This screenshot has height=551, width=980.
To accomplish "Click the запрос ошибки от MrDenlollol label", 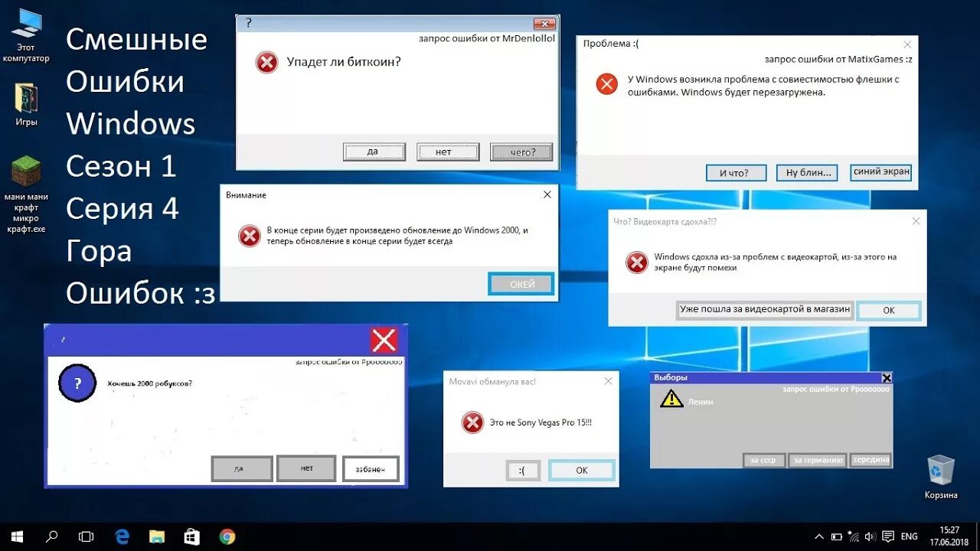I will 487,37.
